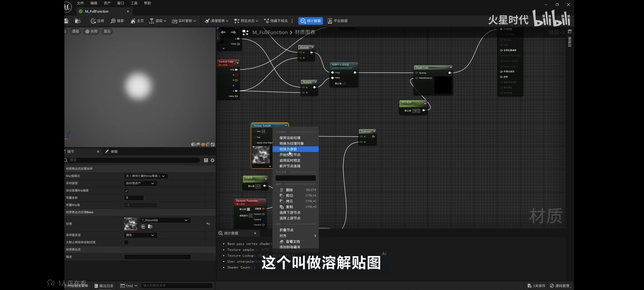Select 转换为参数 in context menu

pos(288,149)
